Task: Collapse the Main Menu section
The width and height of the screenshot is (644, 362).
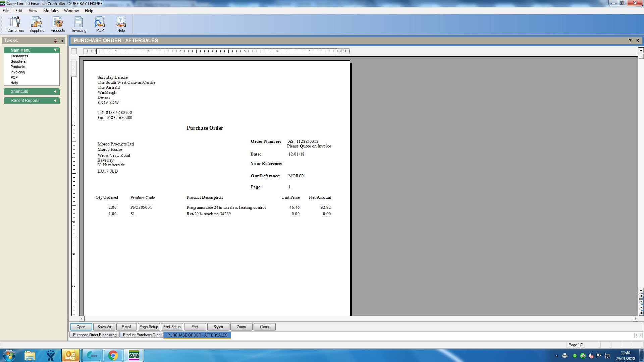Action: (55, 50)
